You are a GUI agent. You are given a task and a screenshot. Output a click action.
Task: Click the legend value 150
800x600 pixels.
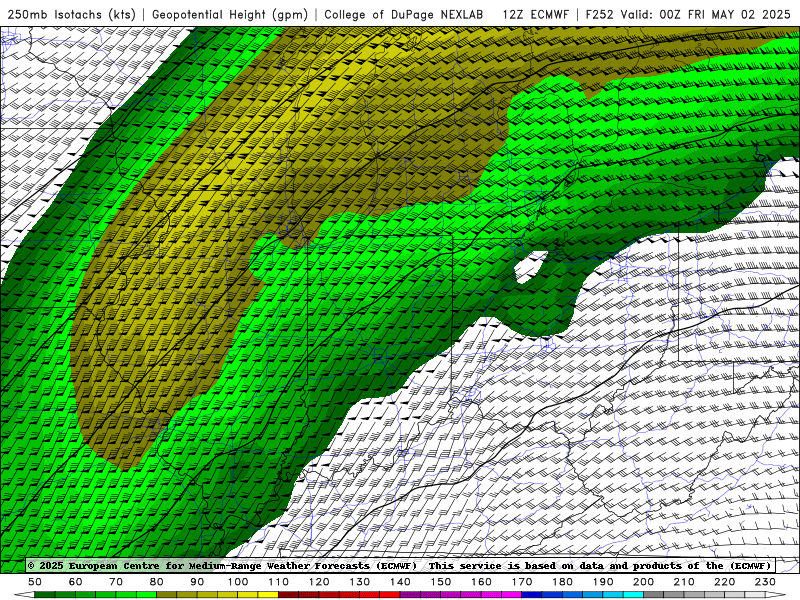441,582
